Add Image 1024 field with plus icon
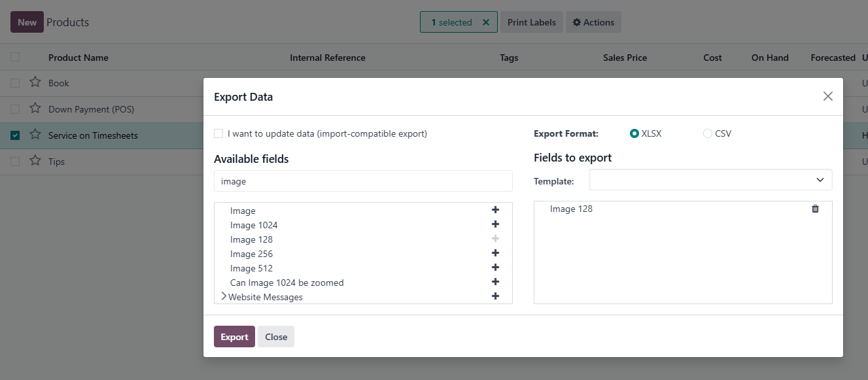The height and width of the screenshot is (380, 868). [x=495, y=225]
